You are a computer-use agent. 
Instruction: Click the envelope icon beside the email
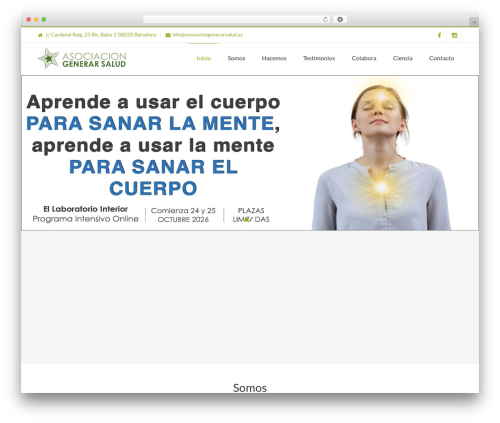tap(168, 35)
